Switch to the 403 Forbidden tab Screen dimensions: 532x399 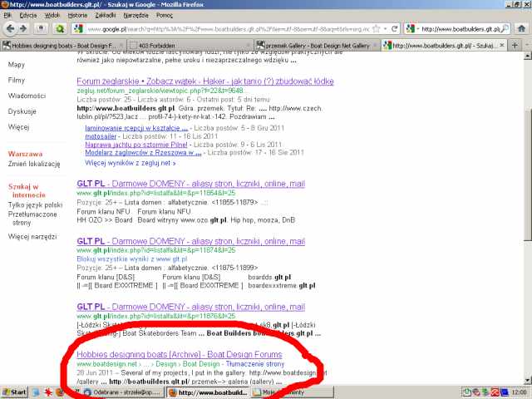click(190, 45)
